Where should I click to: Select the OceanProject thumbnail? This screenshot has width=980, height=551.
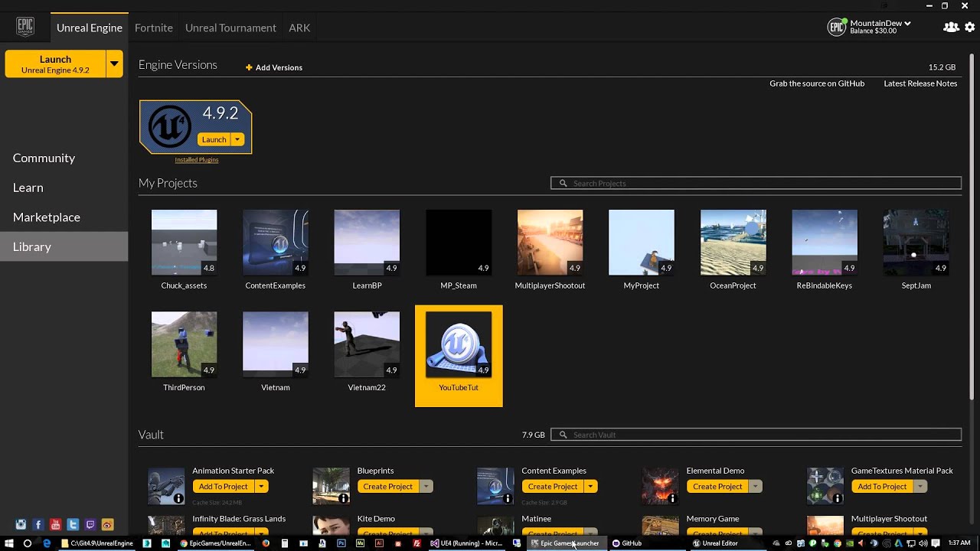pyautogui.click(x=733, y=243)
